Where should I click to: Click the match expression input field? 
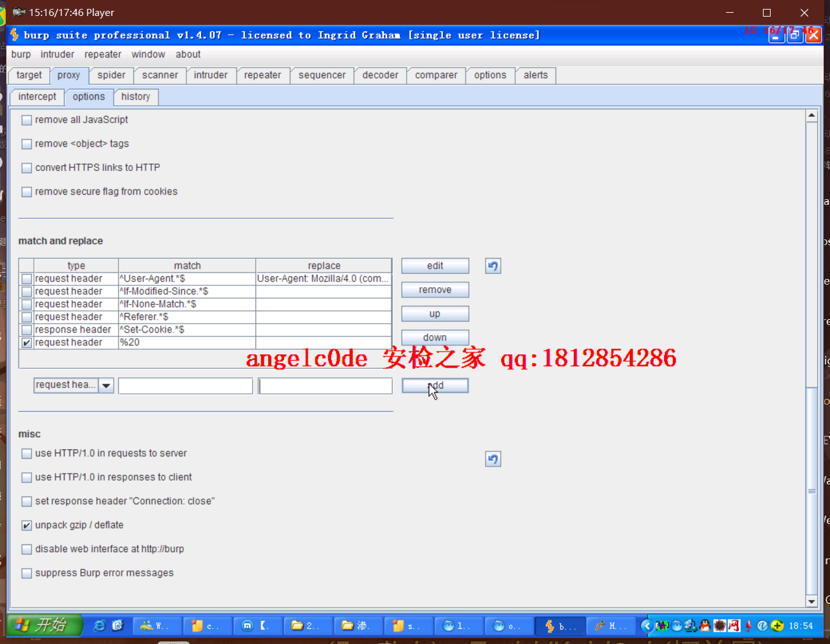tap(186, 386)
